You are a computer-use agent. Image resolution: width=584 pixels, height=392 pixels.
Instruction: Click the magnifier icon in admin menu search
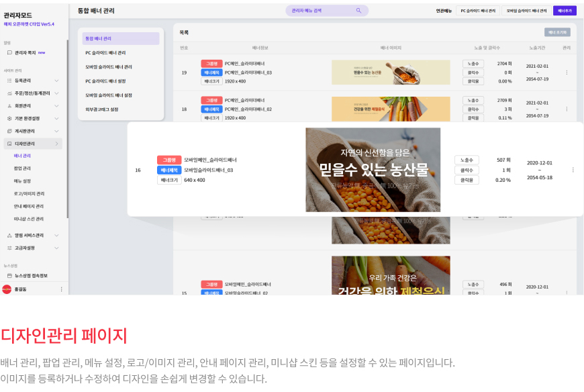(x=358, y=11)
